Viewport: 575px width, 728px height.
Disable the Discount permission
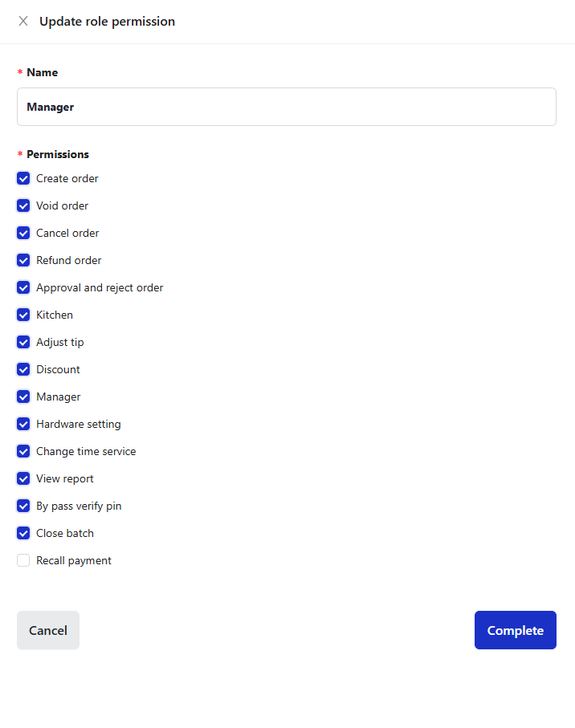pos(22,369)
